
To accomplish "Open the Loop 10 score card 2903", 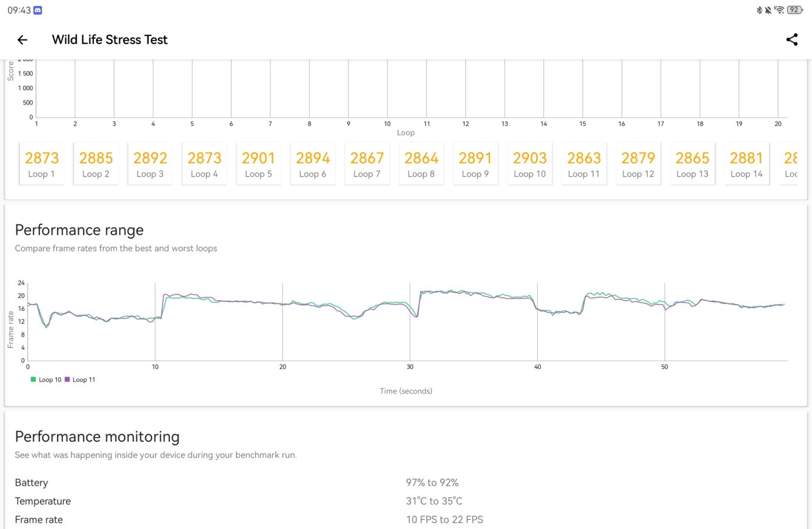I will tap(529, 164).
